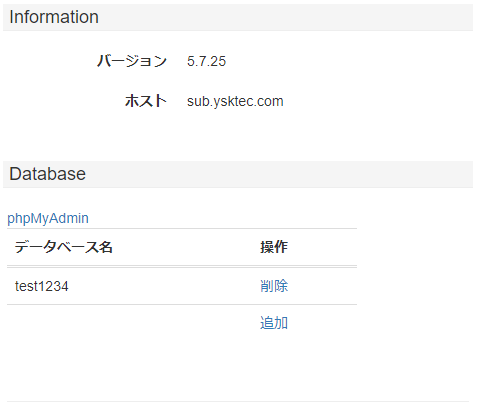Click the blank space right of version number
This screenshot has height=411, width=477.
click(350, 61)
